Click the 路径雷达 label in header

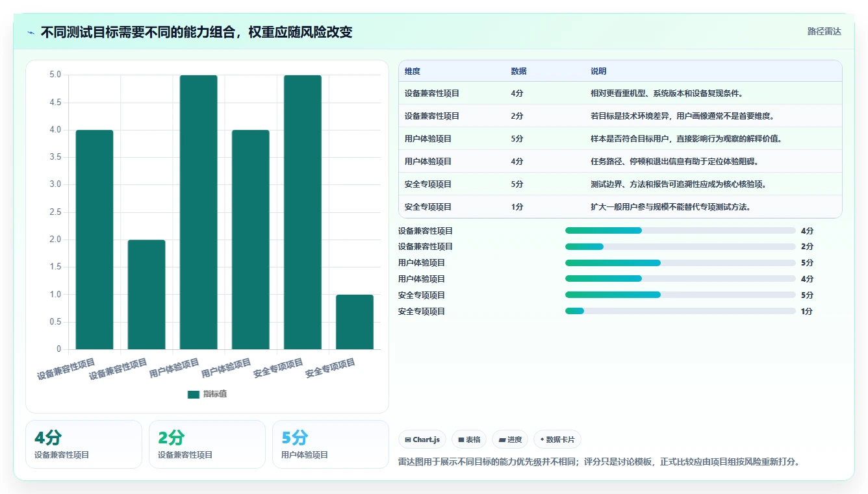pos(824,31)
